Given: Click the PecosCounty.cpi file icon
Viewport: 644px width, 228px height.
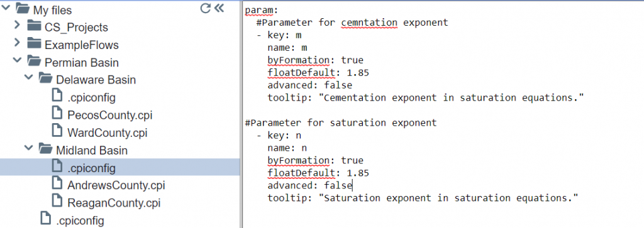Looking at the screenshot, I should pyautogui.click(x=57, y=114).
